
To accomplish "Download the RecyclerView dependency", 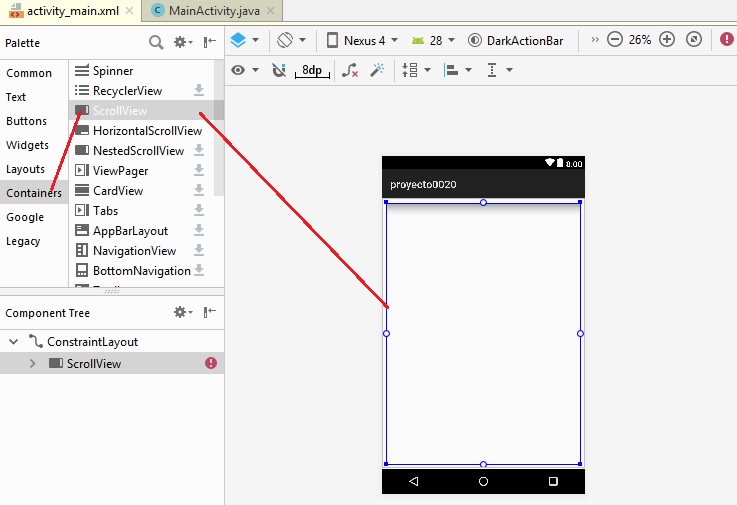I will [199, 91].
